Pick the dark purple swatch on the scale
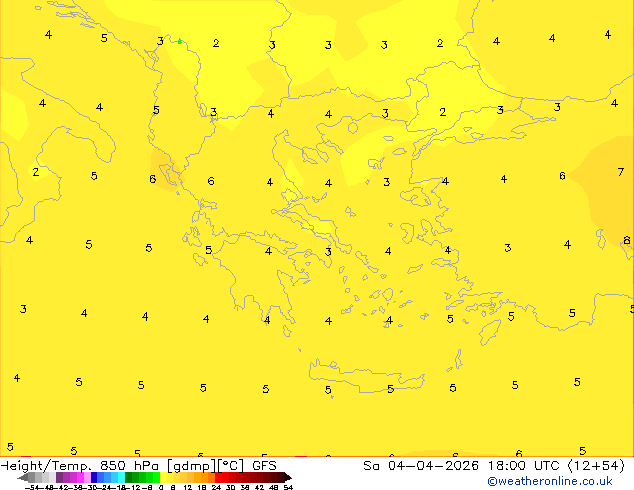Viewport: 634px width, 490px height. (59, 477)
